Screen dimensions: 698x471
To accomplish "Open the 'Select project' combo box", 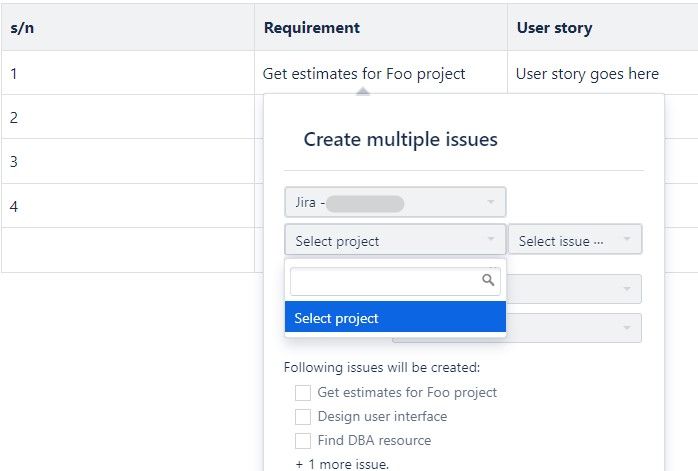I will tap(395, 240).
